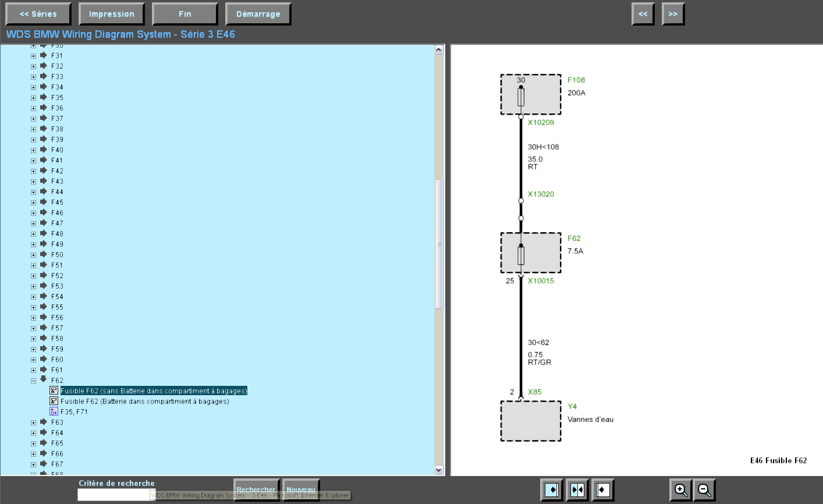
Task: Select the F61 tree label
Action: [57, 370]
